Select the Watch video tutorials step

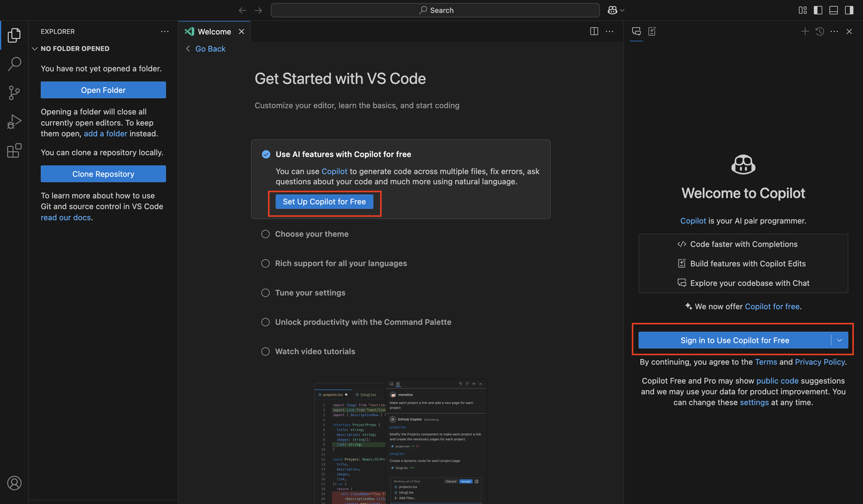tap(315, 352)
